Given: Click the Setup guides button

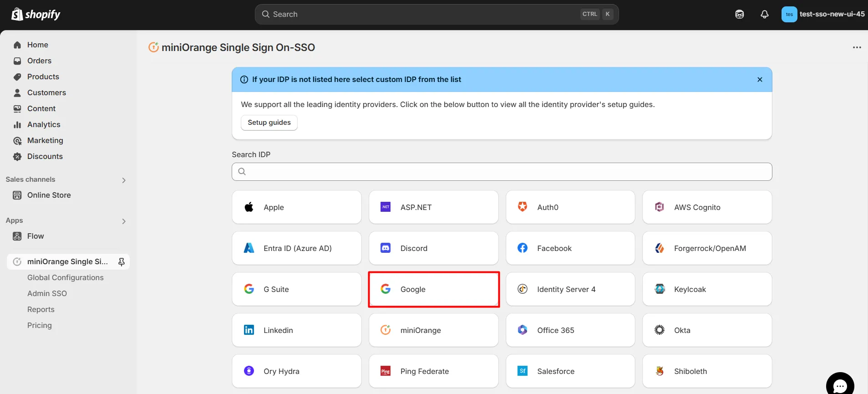Looking at the screenshot, I should (269, 123).
